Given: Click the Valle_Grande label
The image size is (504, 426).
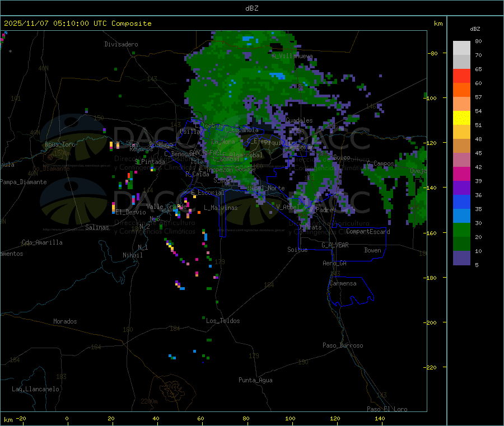Looking at the screenshot, I should (166, 207).
